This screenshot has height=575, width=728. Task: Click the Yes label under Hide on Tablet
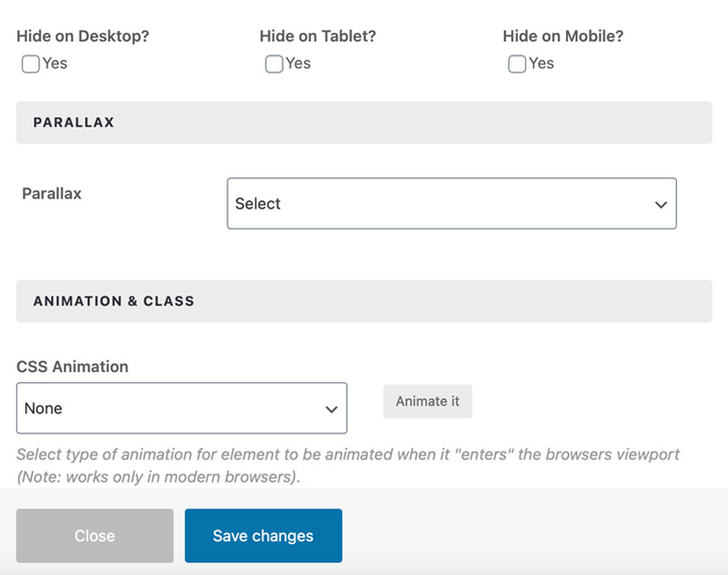click(298, 64)
